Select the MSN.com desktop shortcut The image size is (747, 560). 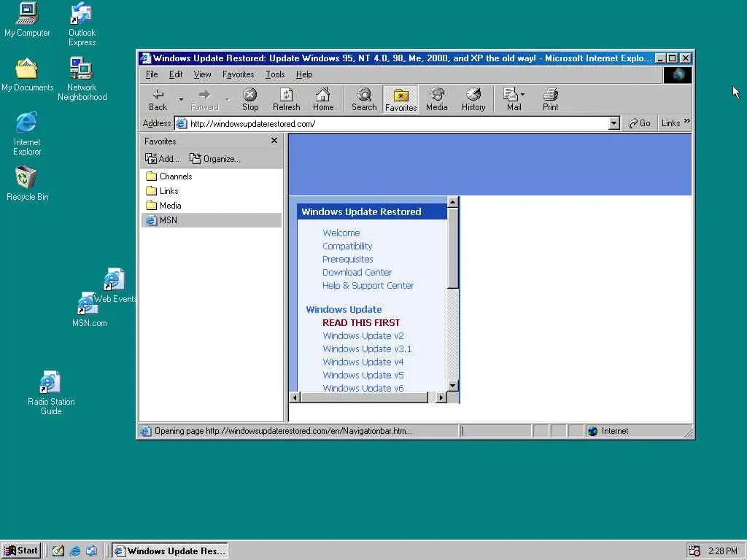89,309
